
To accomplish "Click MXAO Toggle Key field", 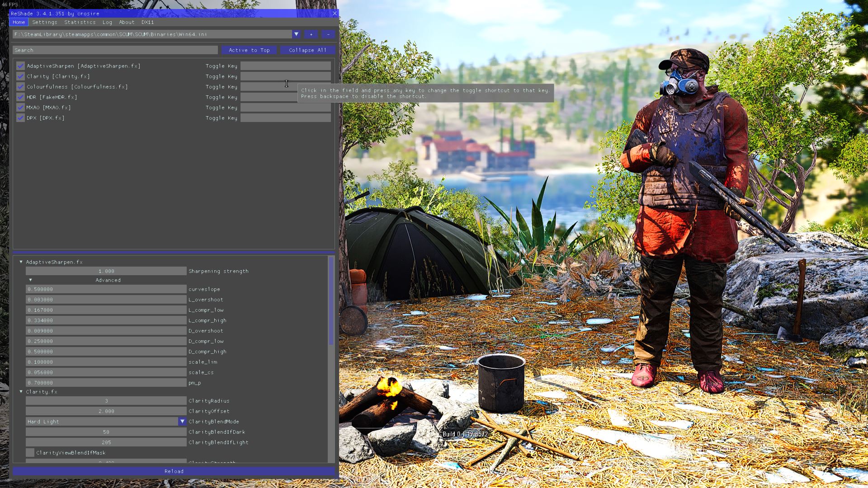I will pyautogui.click(x=285, y=108).
